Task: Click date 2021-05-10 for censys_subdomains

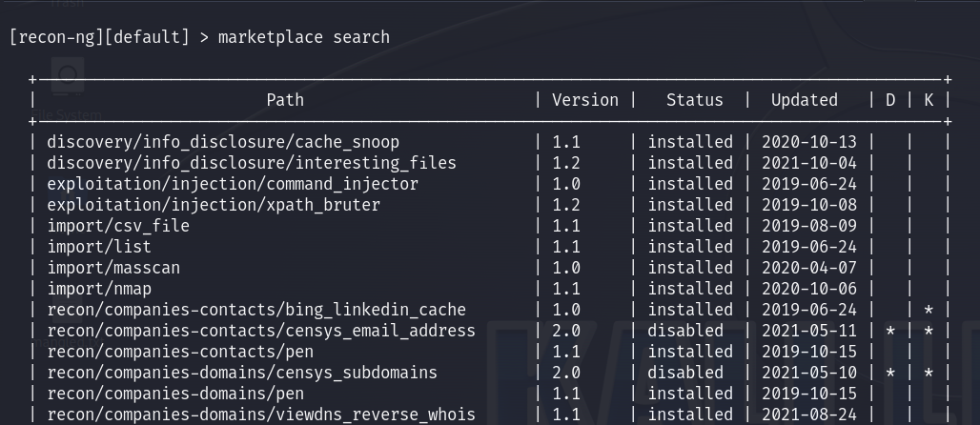Action: [x=808, y=373]
